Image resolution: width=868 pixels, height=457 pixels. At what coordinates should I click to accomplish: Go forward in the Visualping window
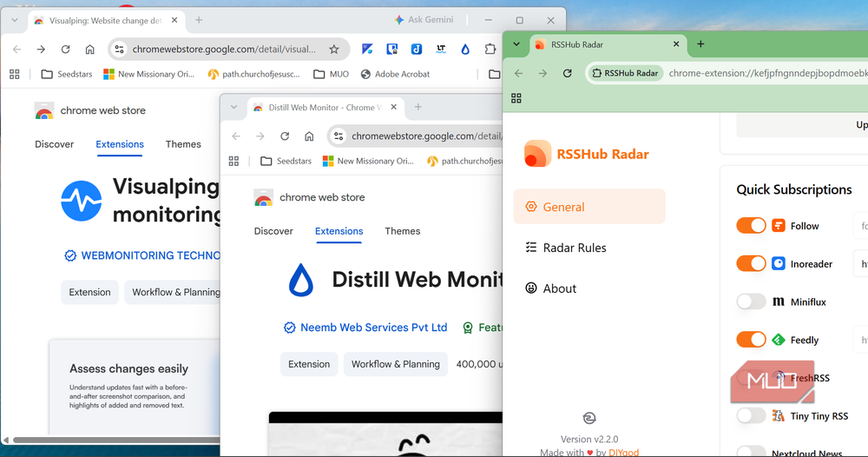point(41,50)
